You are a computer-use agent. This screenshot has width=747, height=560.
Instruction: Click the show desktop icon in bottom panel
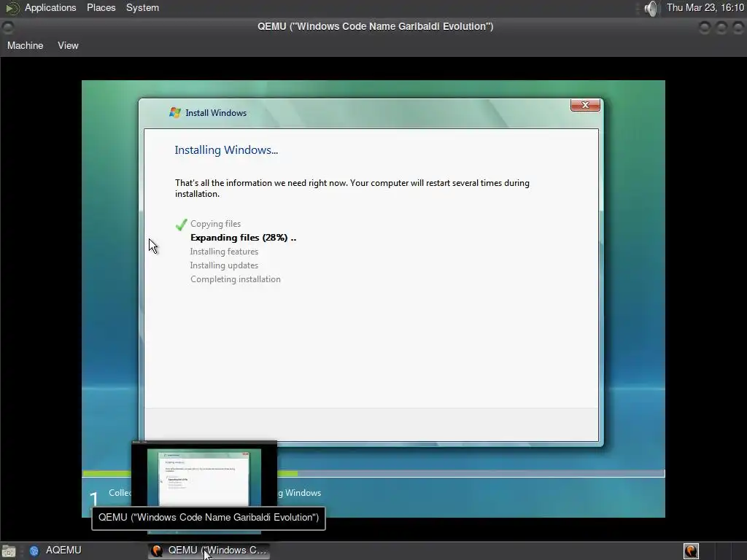pos(9,551)
